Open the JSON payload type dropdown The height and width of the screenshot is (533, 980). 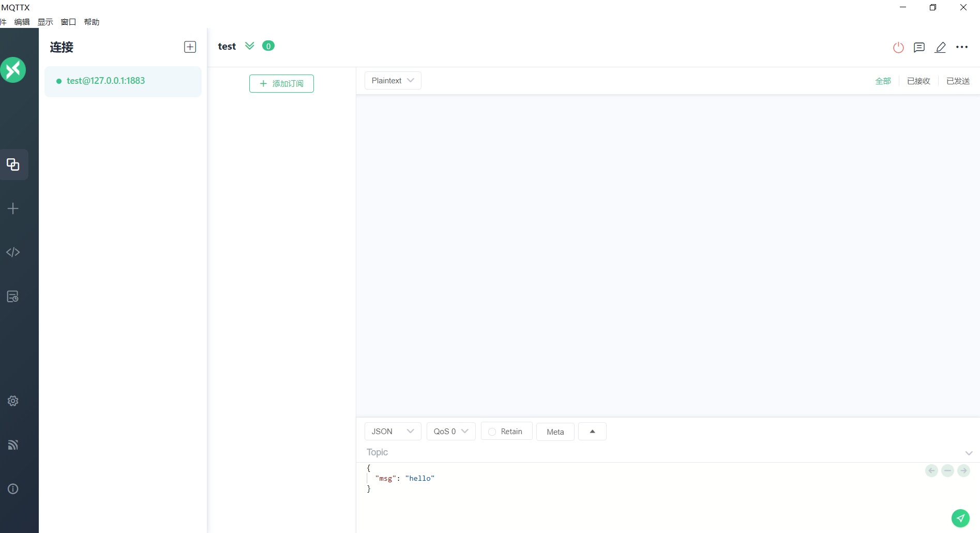393,432
